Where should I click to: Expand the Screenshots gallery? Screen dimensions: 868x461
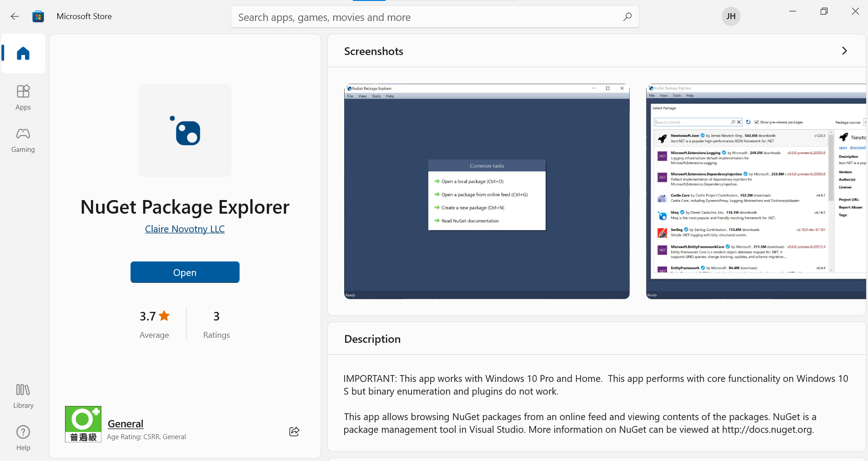click(845, 51)
